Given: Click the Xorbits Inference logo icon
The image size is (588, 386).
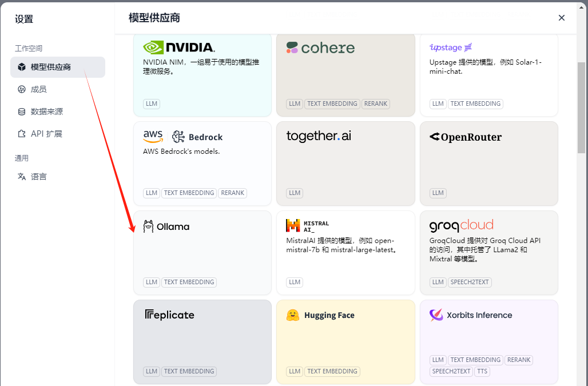Looking at the screenshot, I should pyautogui.click(x=436, y=315).
